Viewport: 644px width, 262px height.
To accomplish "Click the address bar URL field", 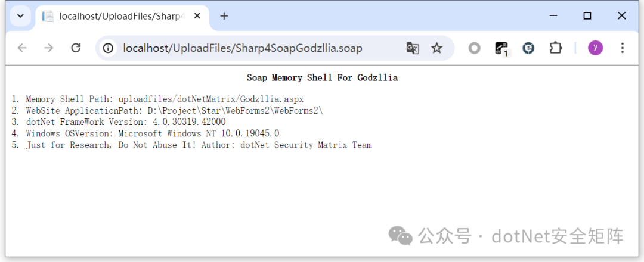I will (x=250, y=48).
